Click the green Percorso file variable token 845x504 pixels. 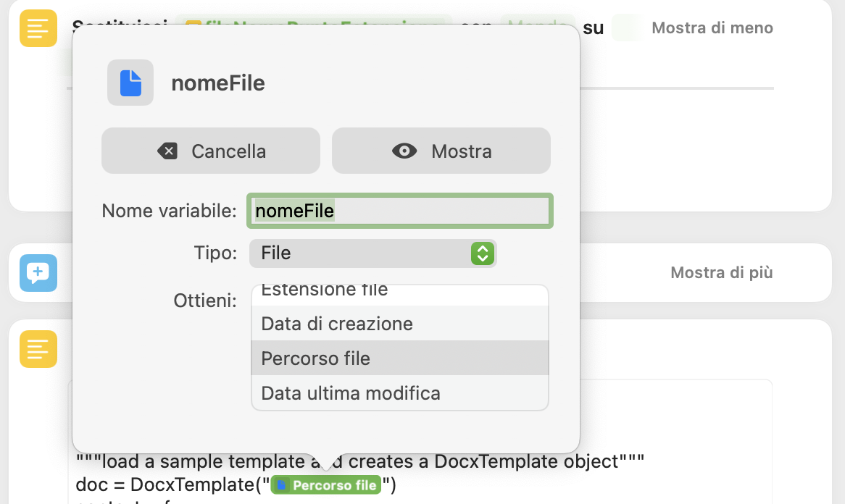[x=326, y=485]
